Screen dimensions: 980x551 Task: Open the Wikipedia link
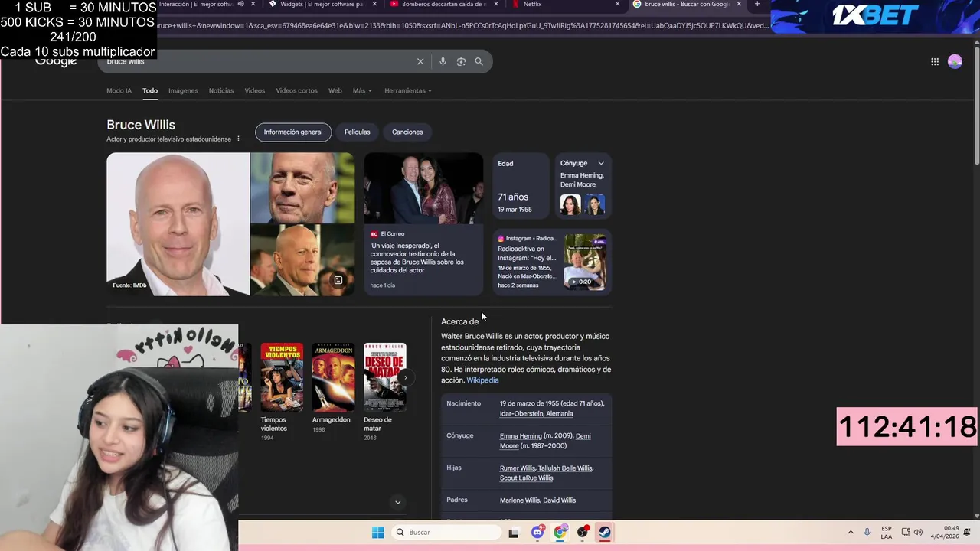tap(482, 380)
